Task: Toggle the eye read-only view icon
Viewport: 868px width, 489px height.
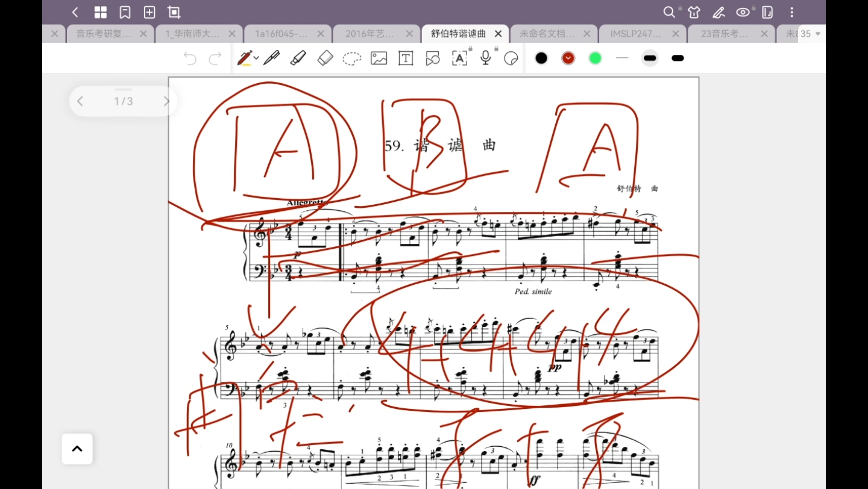Action: (743, 12)
